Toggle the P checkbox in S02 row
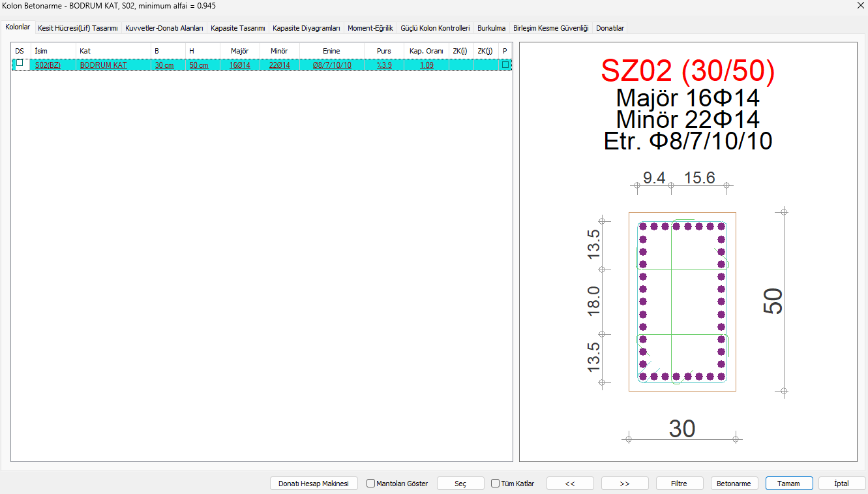Viewport: 868px width, 494px height. click(x=505, y=65)
